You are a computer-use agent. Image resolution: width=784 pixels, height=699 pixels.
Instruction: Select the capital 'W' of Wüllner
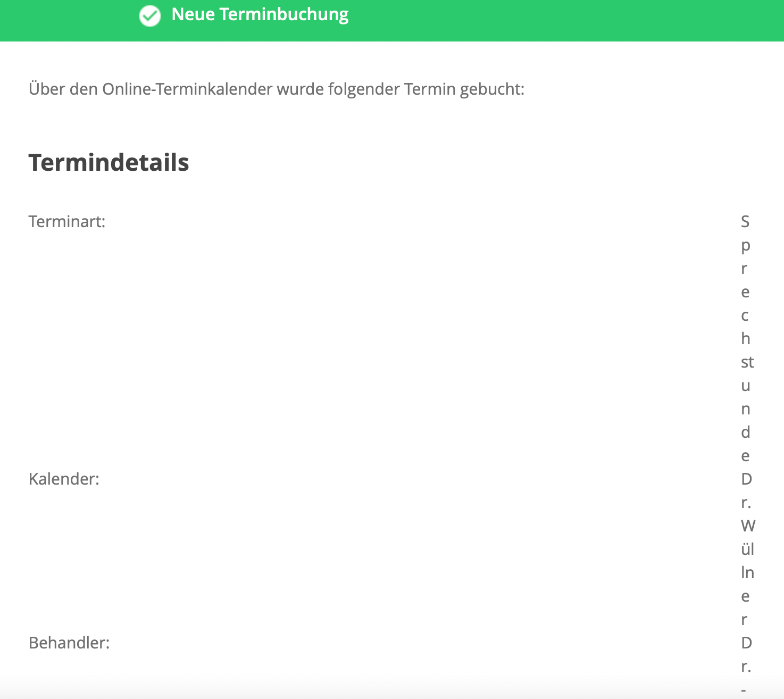click(748, 526)
